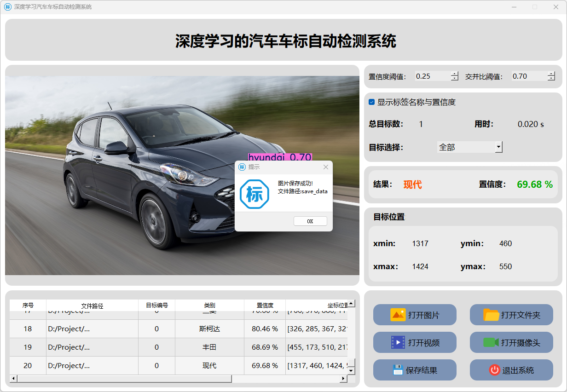
Task: Open the target selection dropdown showing 全部
Action: pos(498,147)
